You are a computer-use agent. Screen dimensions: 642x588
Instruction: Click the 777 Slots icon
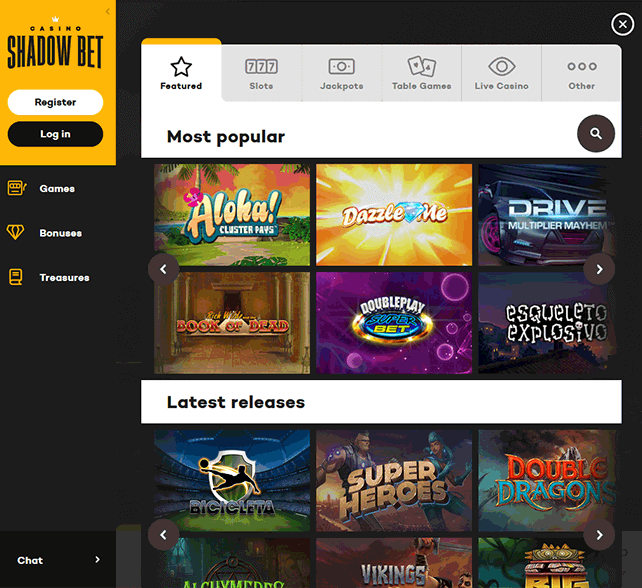261,66
